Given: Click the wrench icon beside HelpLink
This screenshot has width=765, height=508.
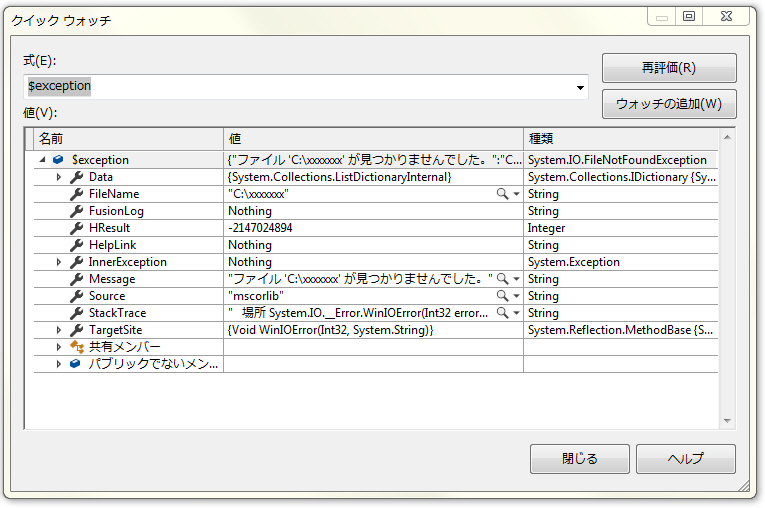Looking at the screenshot, I should click(x=77, y=245).
